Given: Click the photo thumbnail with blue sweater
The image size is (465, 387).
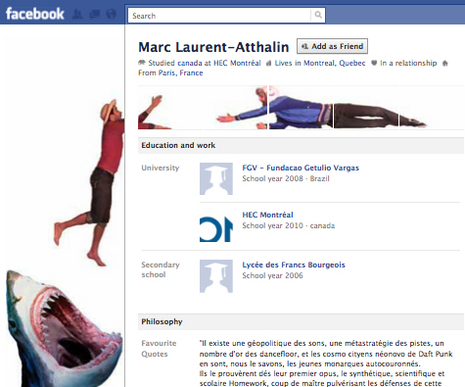Looking at the screenshot, I should click(x=300, y=107).
